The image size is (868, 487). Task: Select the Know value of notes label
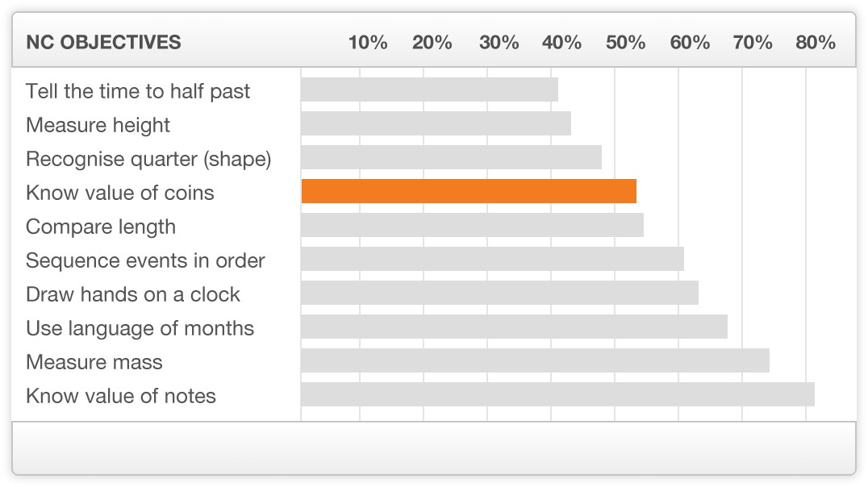coord(121,396)
